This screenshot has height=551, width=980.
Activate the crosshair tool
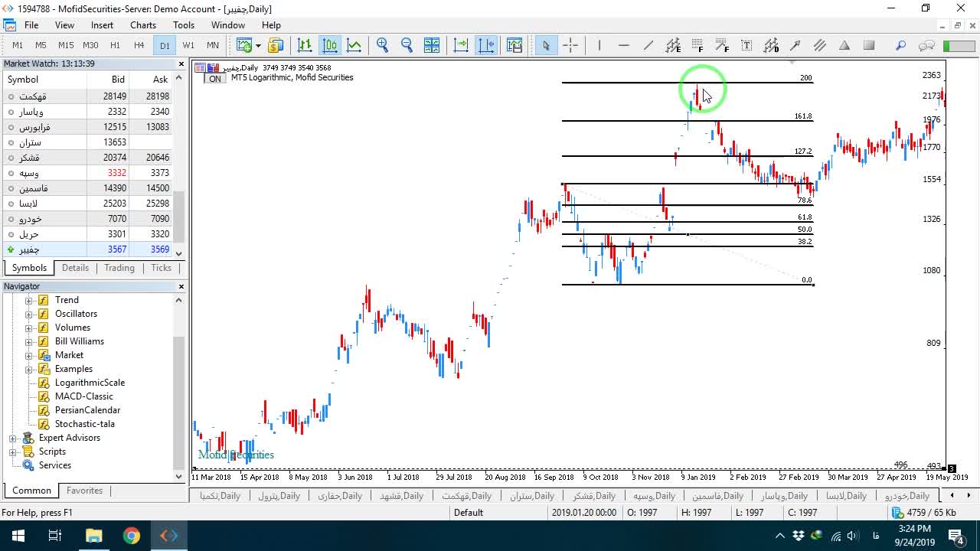[x=570, y=45]
